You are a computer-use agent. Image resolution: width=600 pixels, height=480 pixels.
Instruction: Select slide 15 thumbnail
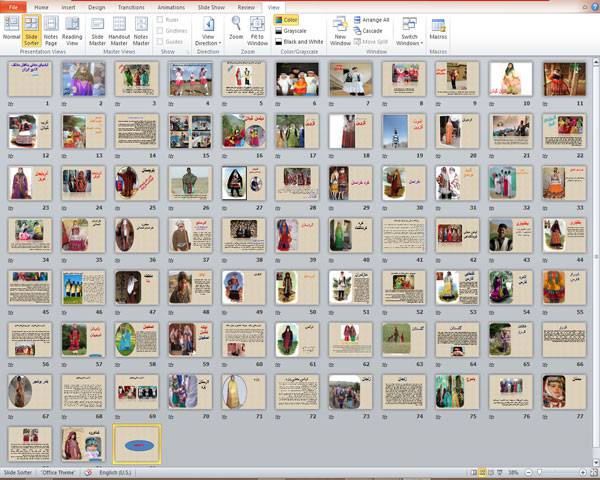pyautogui.click(x=190, y=131)
